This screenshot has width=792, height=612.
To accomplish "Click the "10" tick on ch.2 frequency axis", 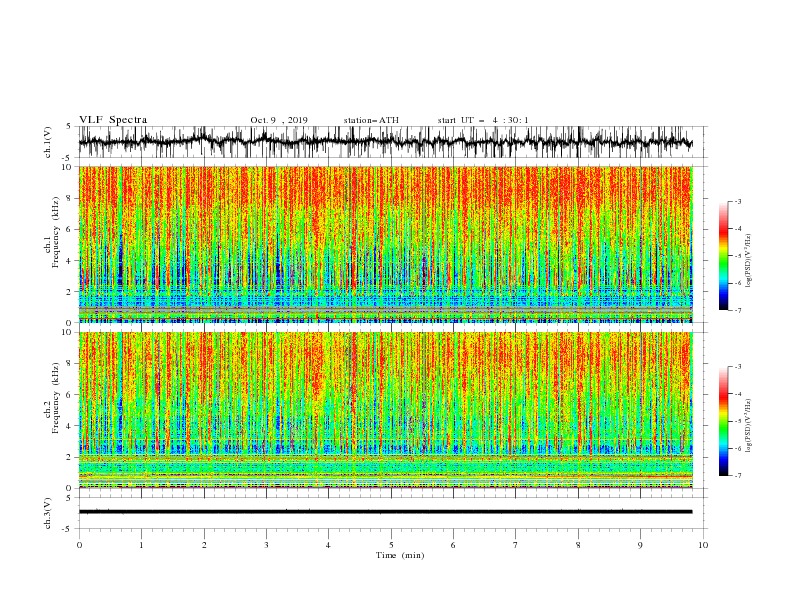I will point(67,332).
